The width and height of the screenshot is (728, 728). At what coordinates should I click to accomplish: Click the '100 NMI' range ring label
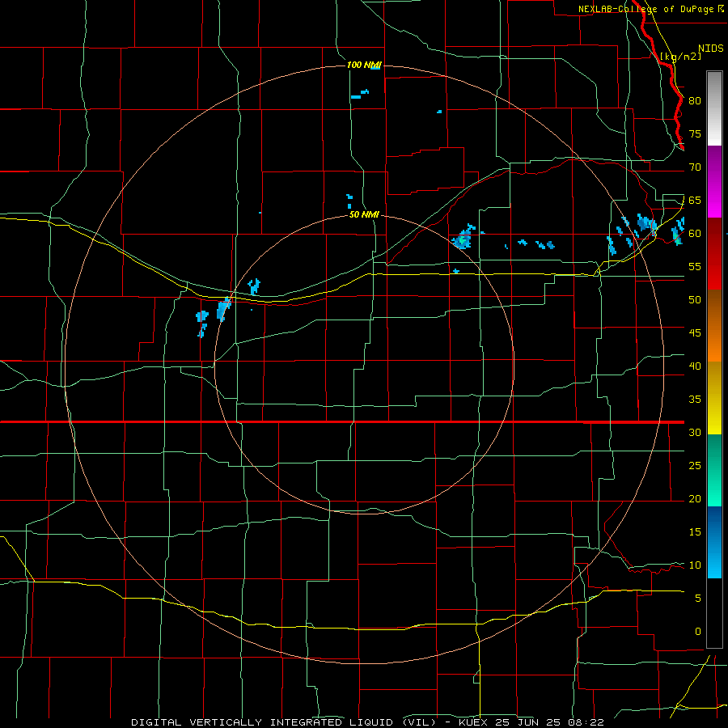pos(364,65)
